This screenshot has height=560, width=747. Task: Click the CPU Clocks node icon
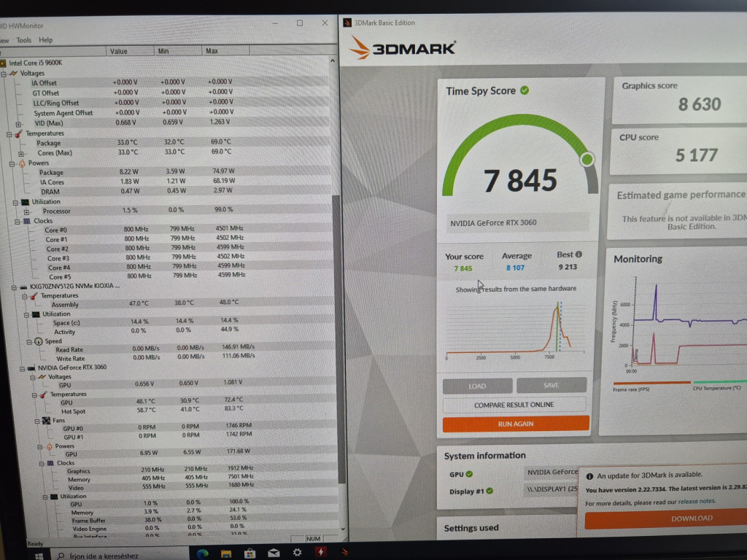[x=27, y=221]
